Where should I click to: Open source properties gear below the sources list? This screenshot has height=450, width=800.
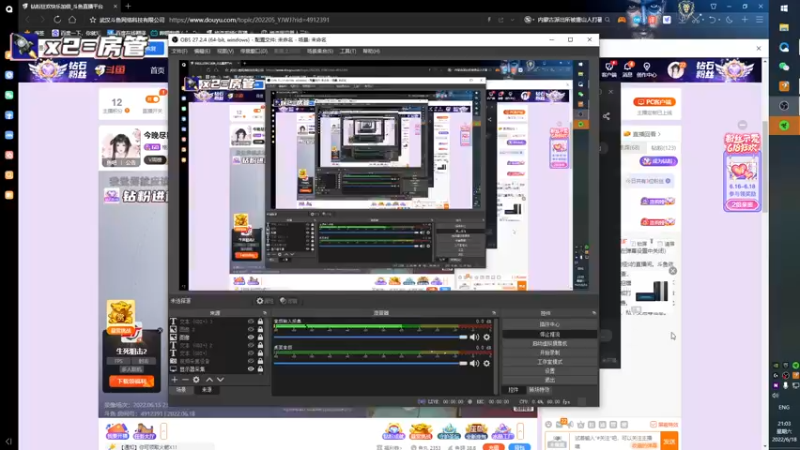point(196,380)
